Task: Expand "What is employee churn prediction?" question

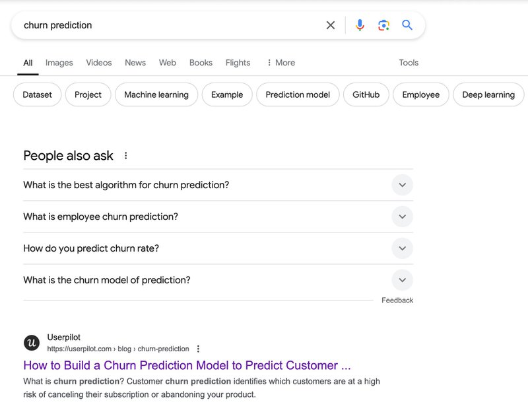Action: point(402,217)
